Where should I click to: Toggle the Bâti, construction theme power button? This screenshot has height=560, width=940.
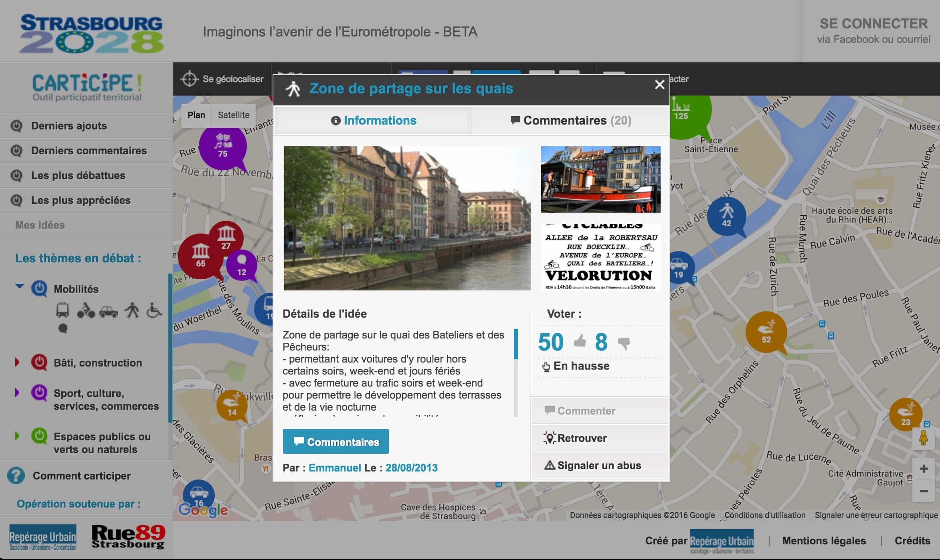pyautogui.click(x=39, y=362)
